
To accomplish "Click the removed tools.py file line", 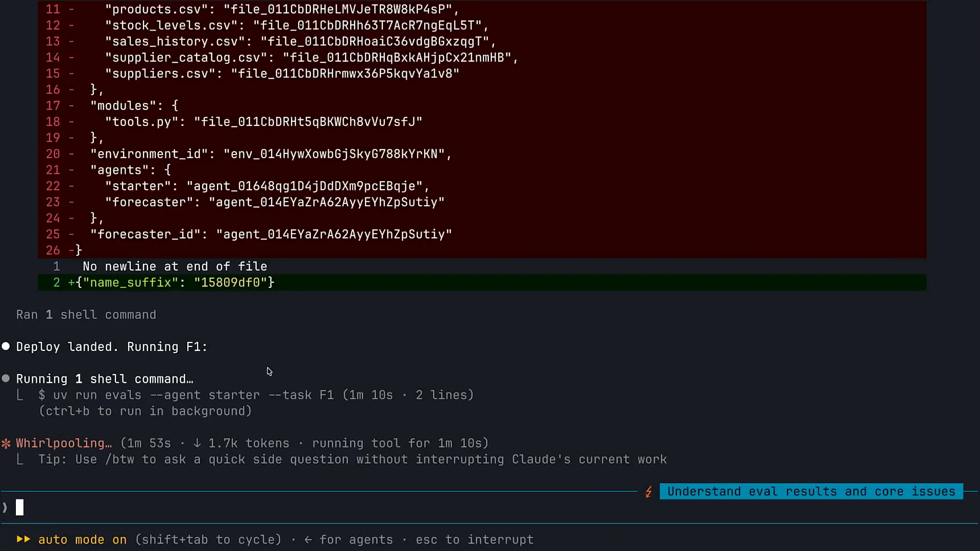I will (x=482, y=121).
